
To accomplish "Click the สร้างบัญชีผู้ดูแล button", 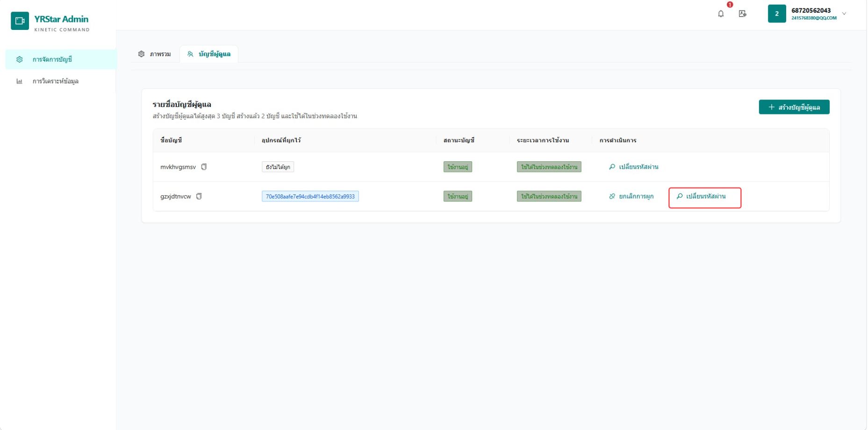I will pyautogui.click(x=794, y=107).
